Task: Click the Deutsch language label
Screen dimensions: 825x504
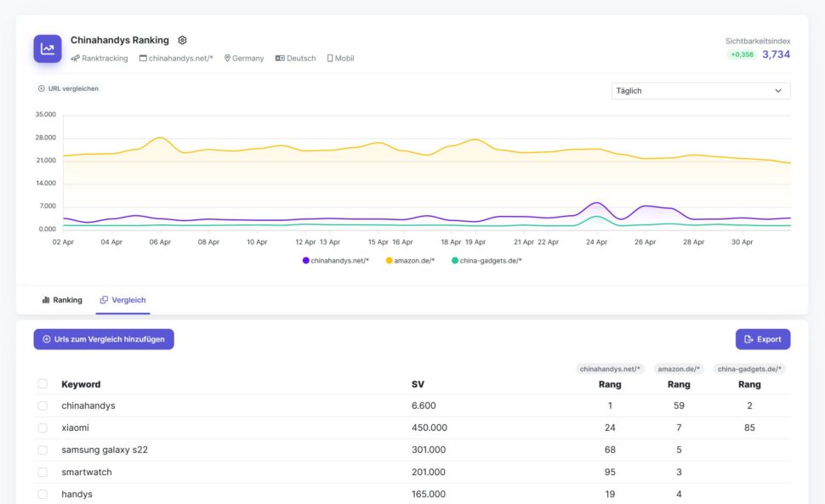Action: pos(301,59)
